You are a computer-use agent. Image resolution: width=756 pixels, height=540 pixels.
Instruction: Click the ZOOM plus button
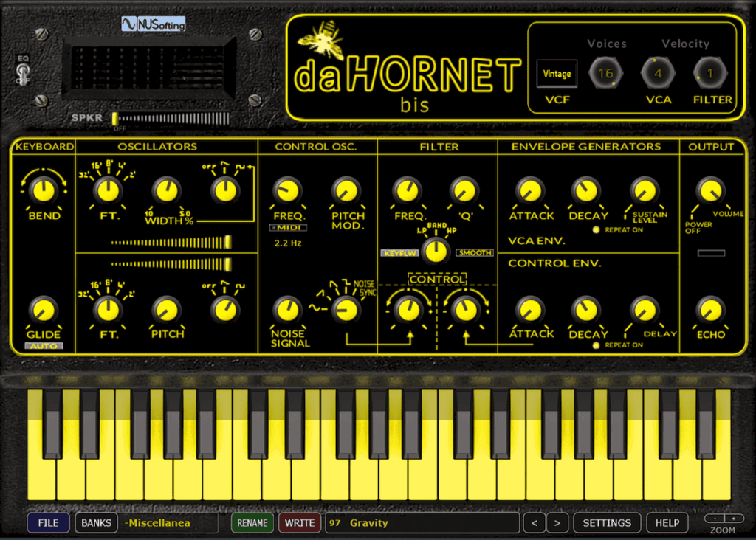point(734,519)
